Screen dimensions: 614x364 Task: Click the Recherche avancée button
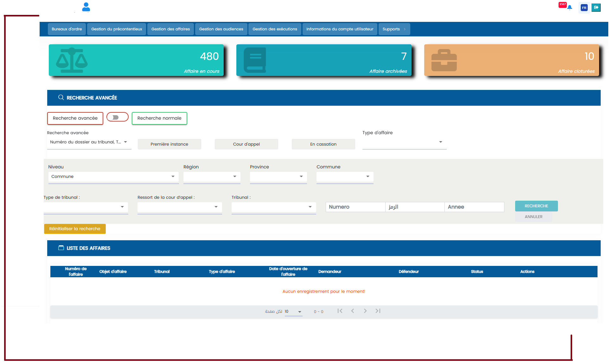75,118
